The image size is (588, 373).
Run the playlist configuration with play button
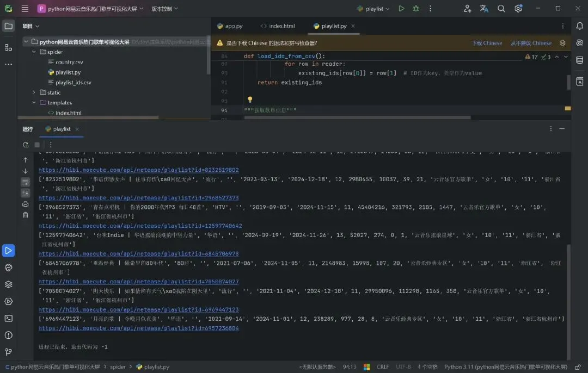[x=401, y=9]
